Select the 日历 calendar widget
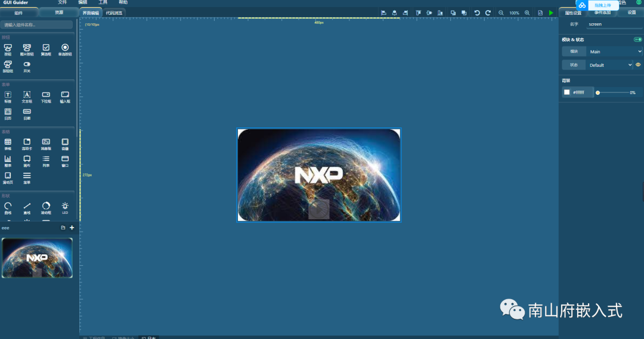644x339 pixels. tap(8, 114)
